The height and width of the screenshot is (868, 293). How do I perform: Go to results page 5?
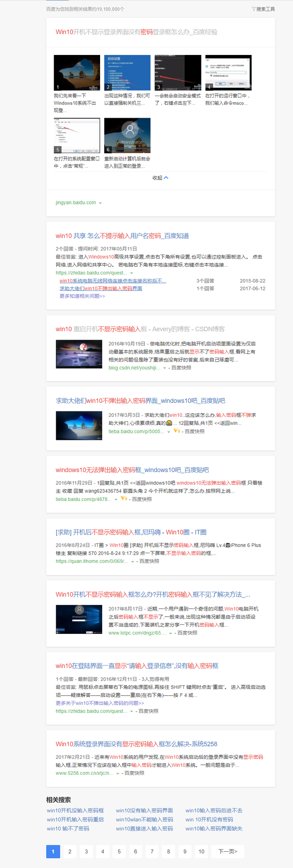pyautogui.click(x=119, y=851)
